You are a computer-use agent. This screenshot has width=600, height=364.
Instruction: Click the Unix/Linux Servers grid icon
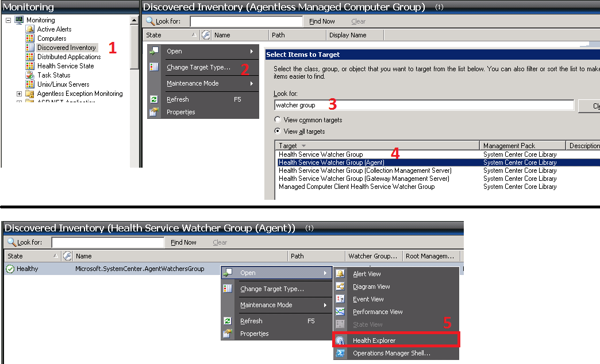30,84
